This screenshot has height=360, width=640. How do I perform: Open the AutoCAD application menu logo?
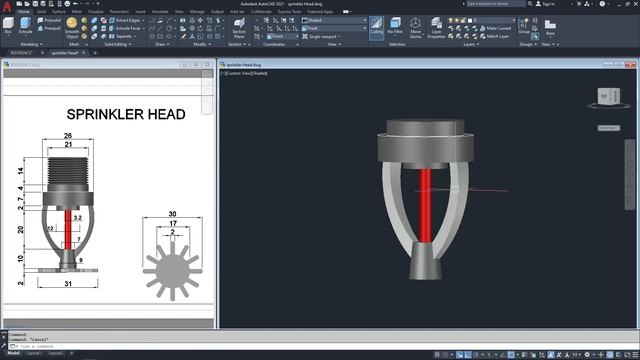tap(7, 6)
